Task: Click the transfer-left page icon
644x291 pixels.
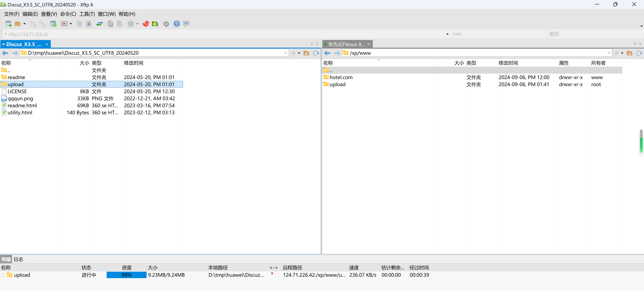Action: (x=79, y=24)
